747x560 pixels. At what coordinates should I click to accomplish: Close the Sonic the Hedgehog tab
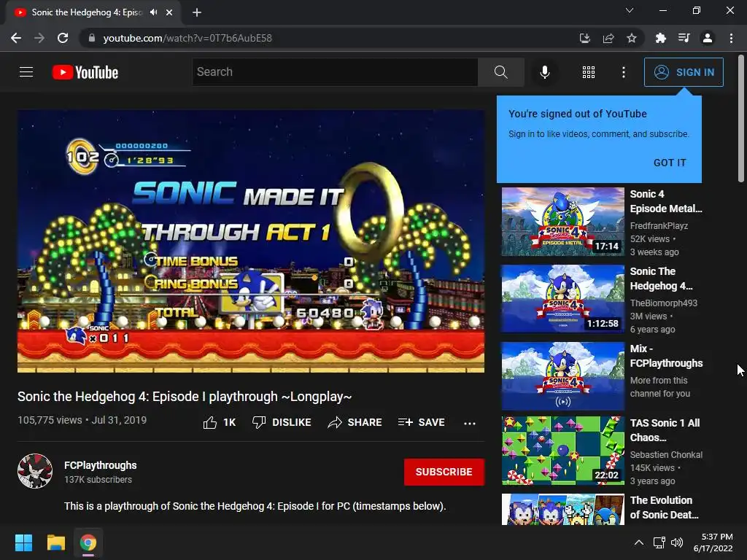coord(169,12)
